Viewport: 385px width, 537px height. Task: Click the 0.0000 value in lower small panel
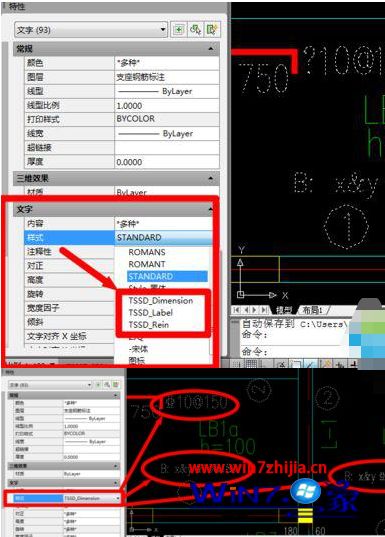click(71, 457)
